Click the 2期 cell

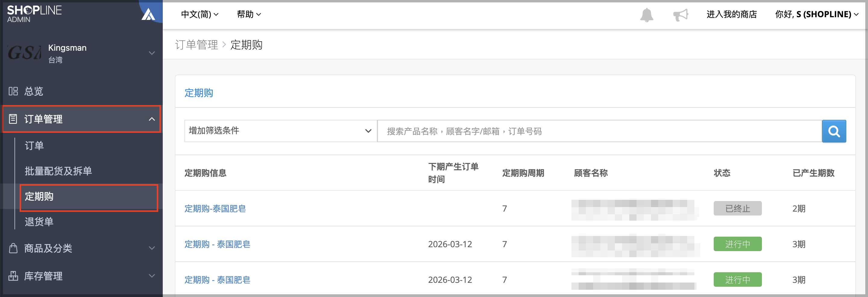tap(799, 209)
